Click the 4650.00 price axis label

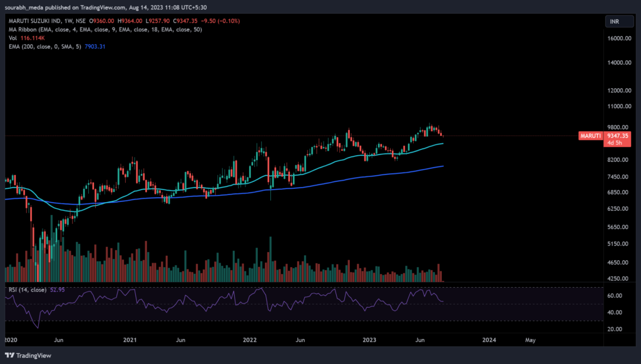[618, 262]
